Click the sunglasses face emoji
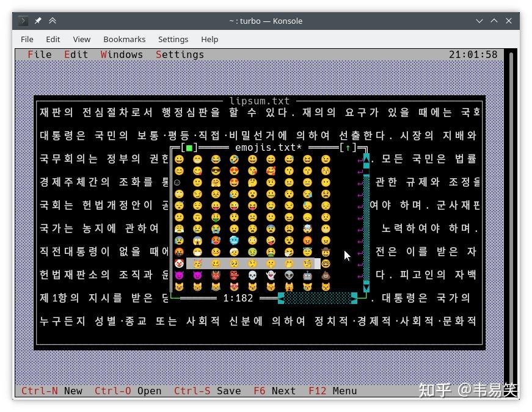 click(x=216, y=171)
